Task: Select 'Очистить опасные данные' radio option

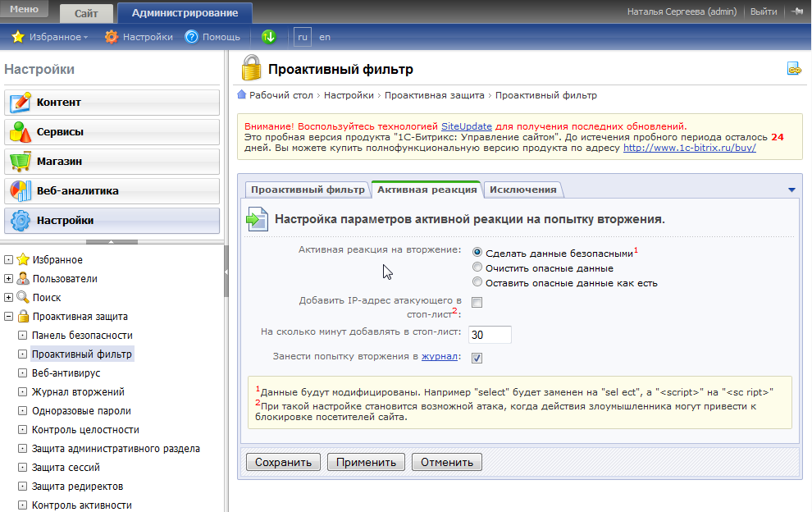Action: pos(477,267)
